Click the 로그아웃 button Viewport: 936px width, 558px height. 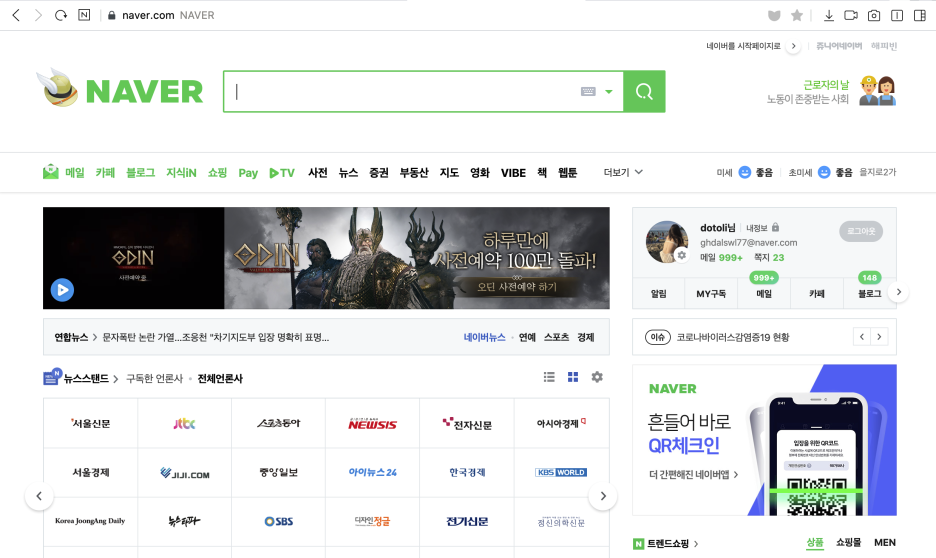coord(861,231)
